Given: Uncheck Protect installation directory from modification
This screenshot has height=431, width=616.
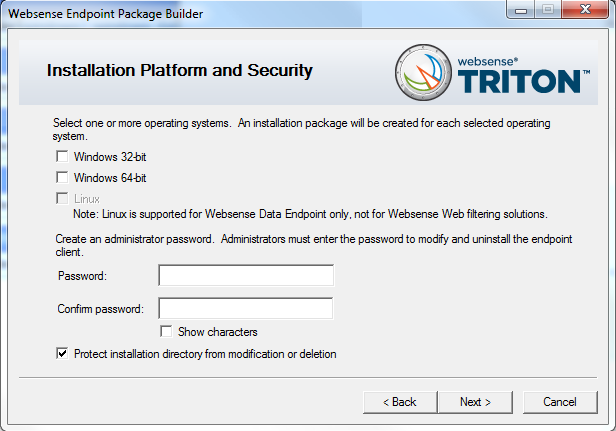Looking at the screenshot, I should point(62,353).
